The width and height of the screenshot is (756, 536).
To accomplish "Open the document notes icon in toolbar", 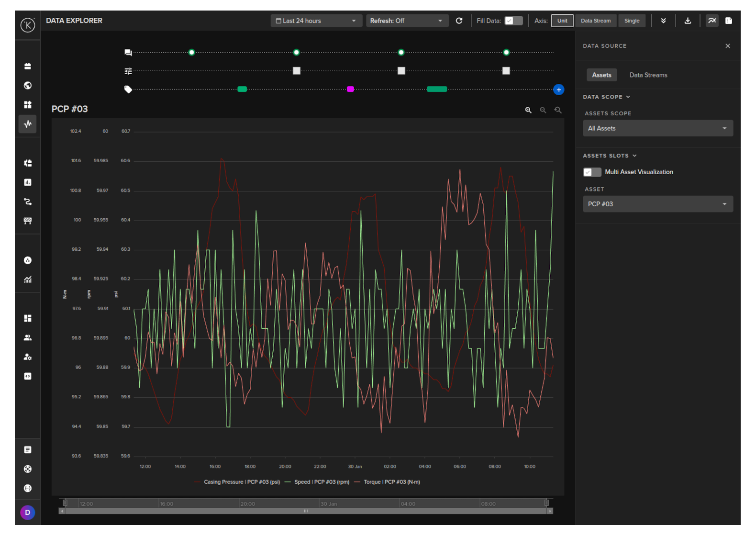I will [x=728, y=21].
